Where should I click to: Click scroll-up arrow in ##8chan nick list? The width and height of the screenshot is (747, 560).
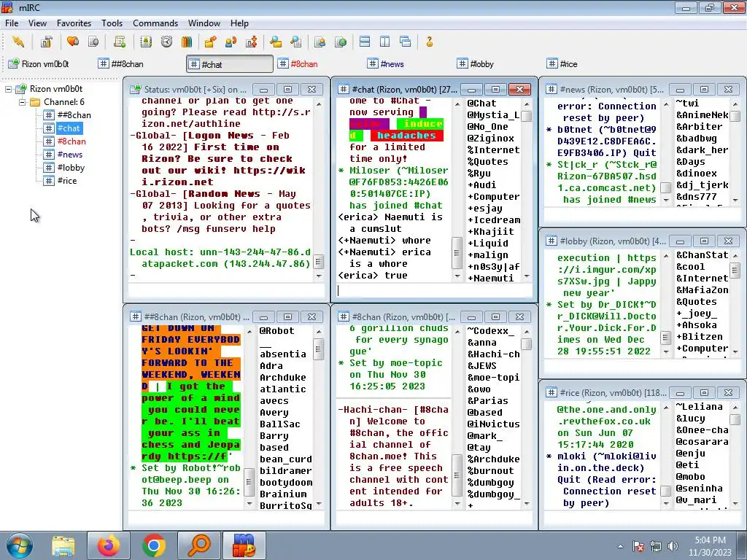click(319, 331)
